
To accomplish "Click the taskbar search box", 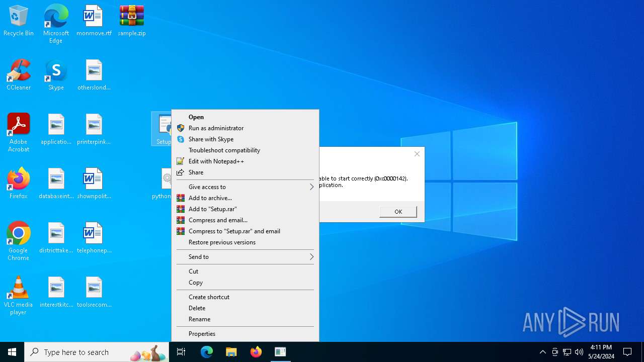I will [x=98, y=352].
